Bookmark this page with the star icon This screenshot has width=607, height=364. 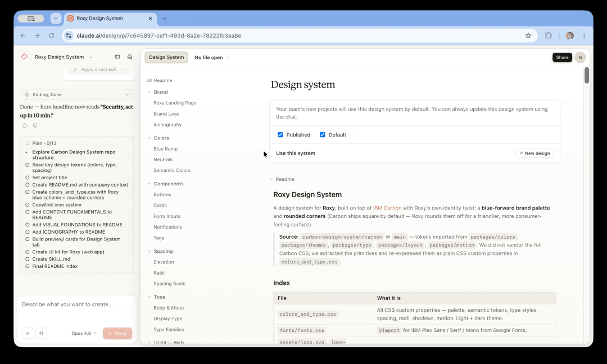click(528, 35)
